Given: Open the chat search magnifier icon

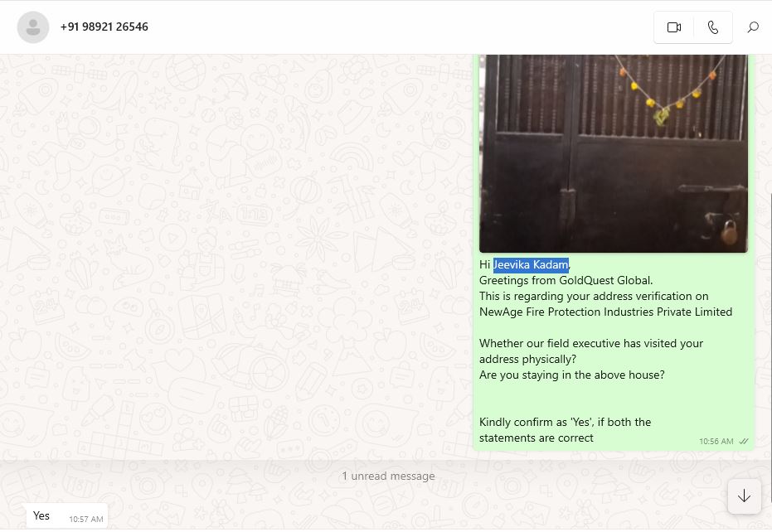Looking at the screenshot, I should click(753, 27).
